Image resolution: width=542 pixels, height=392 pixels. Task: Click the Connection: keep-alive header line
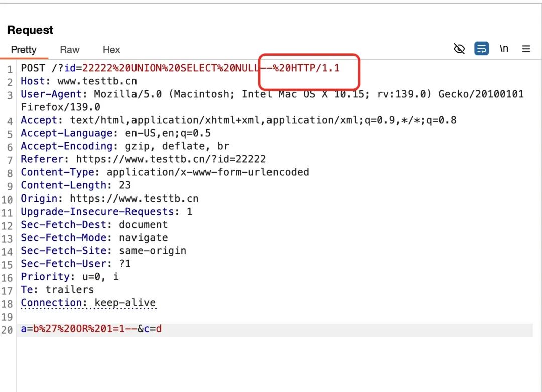click(88, 303)
